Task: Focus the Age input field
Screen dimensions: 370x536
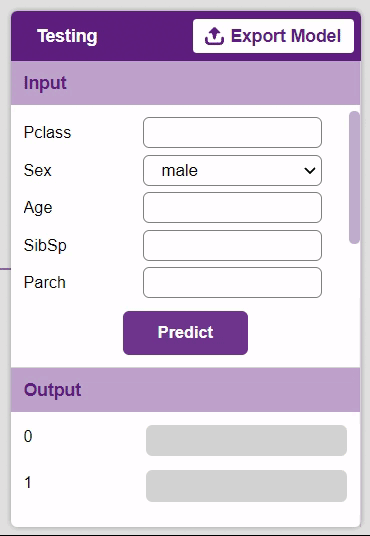Action: pyautogui.click(x=232, y=207)
